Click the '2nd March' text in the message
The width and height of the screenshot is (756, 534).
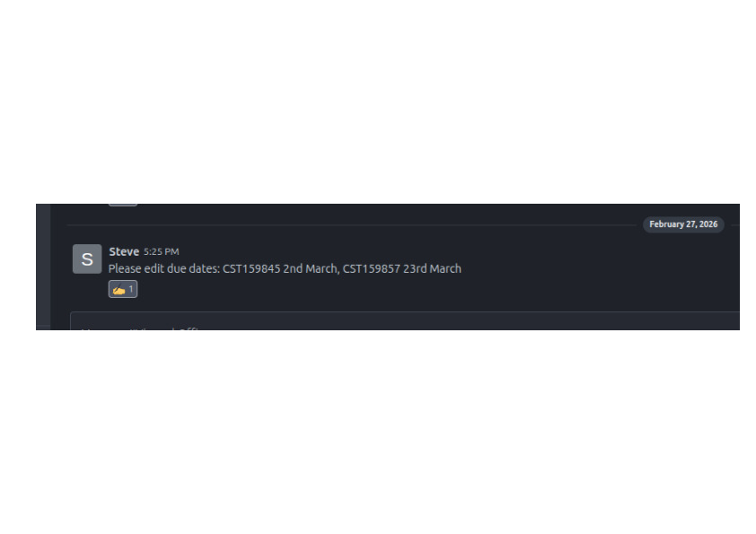[x=310, y=268]
